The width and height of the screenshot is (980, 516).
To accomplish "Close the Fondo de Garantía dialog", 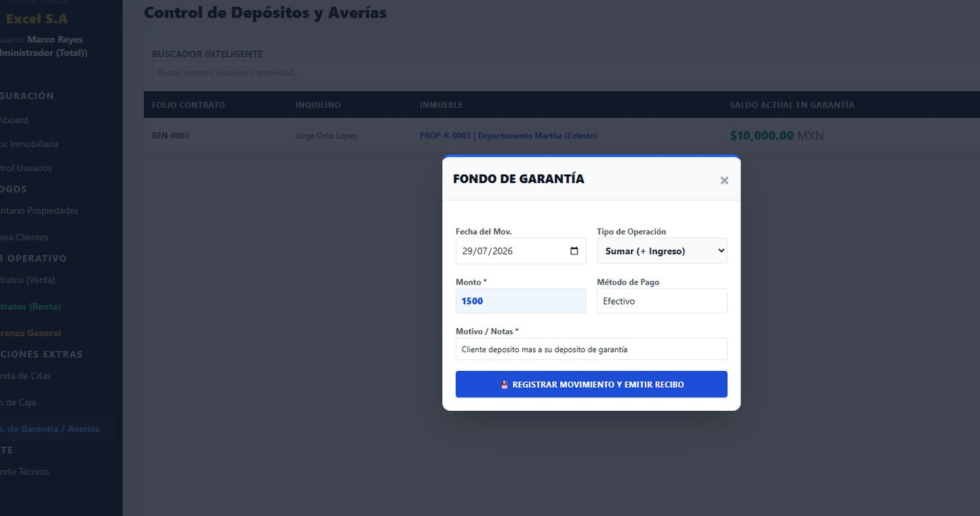I will point(724,180).
